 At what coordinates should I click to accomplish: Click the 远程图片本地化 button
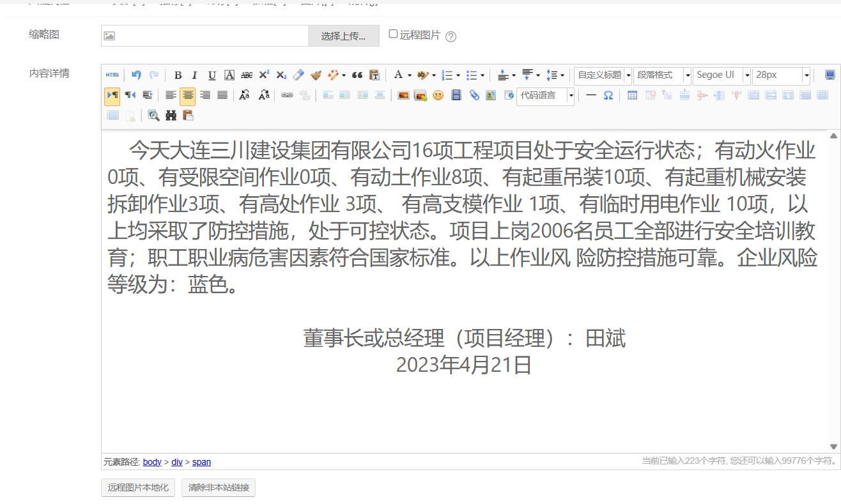tap(138, 488)
